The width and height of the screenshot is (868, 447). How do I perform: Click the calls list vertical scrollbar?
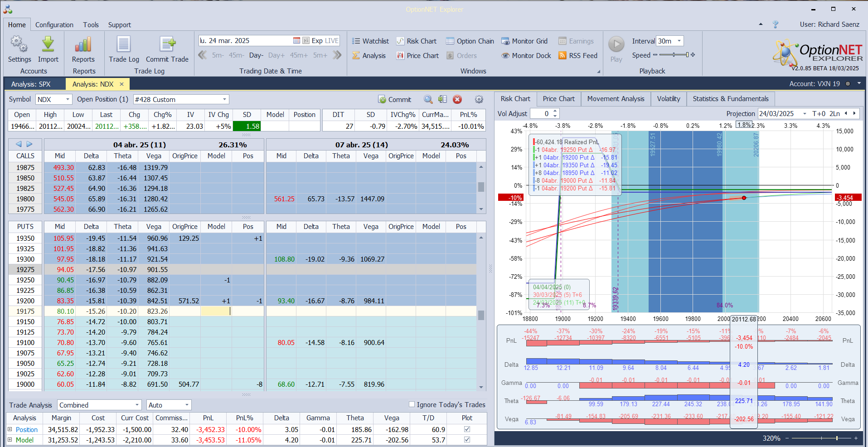[x=481, y=188]
